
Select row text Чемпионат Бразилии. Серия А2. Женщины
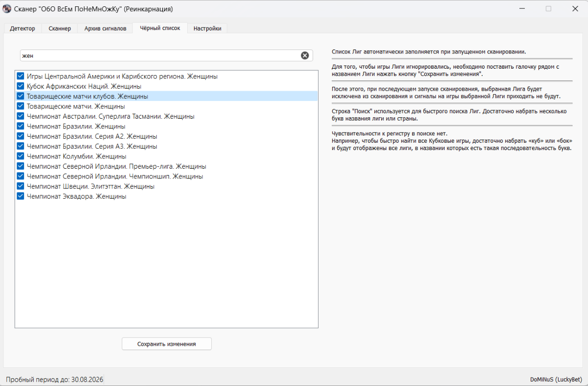coord(92,136)
